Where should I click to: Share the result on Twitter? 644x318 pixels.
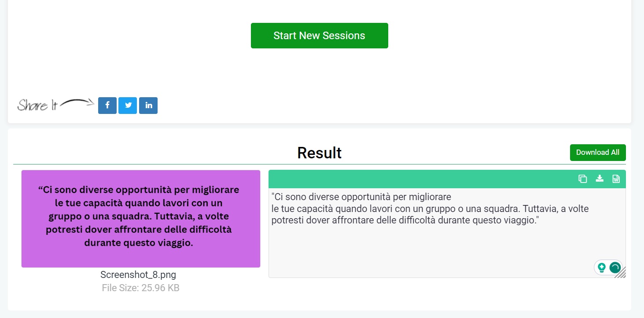click(128, 106)
